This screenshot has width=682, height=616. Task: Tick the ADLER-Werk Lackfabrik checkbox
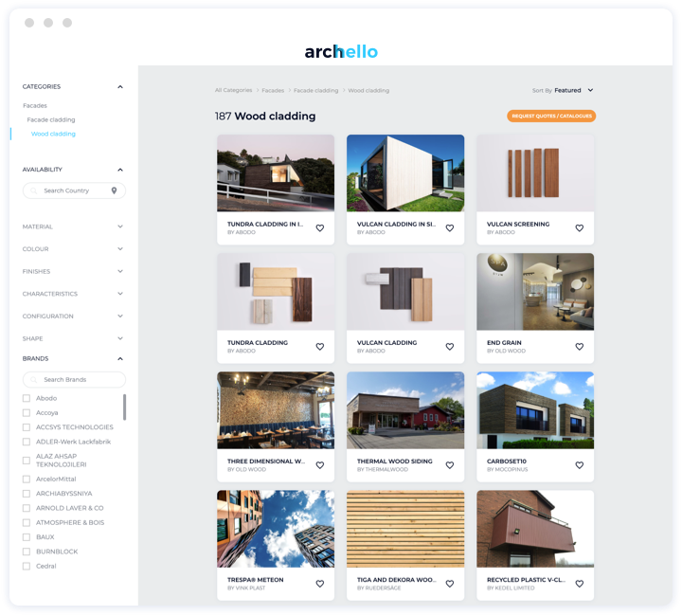pyautogui.click(x=27, y=442)
